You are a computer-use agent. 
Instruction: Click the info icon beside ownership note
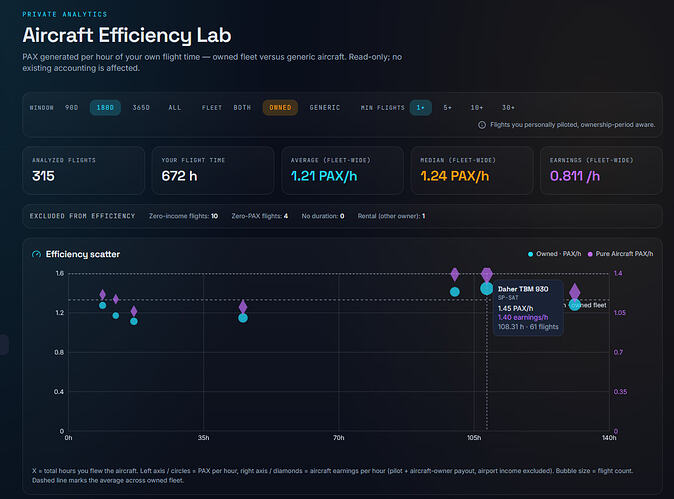(x=482, y=125)
